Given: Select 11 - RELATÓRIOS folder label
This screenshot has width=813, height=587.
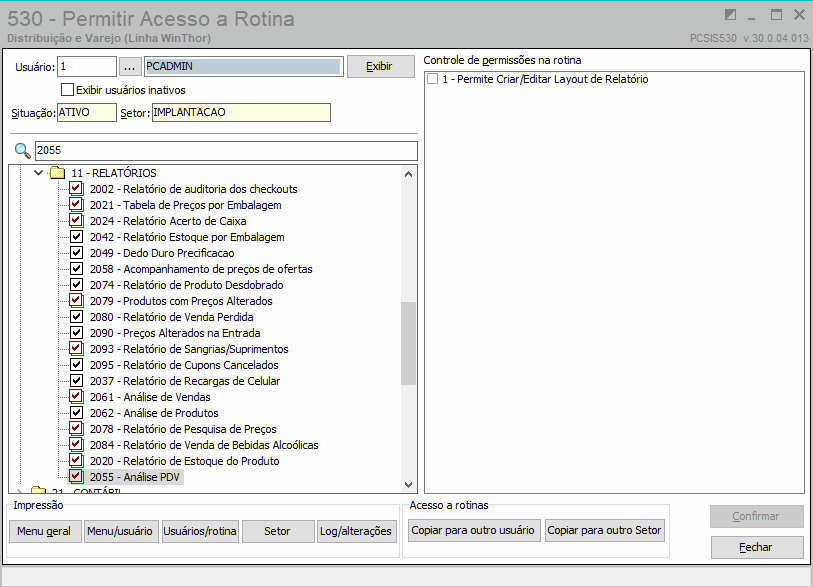Looking at the screenshot, I should pos(114,173).
